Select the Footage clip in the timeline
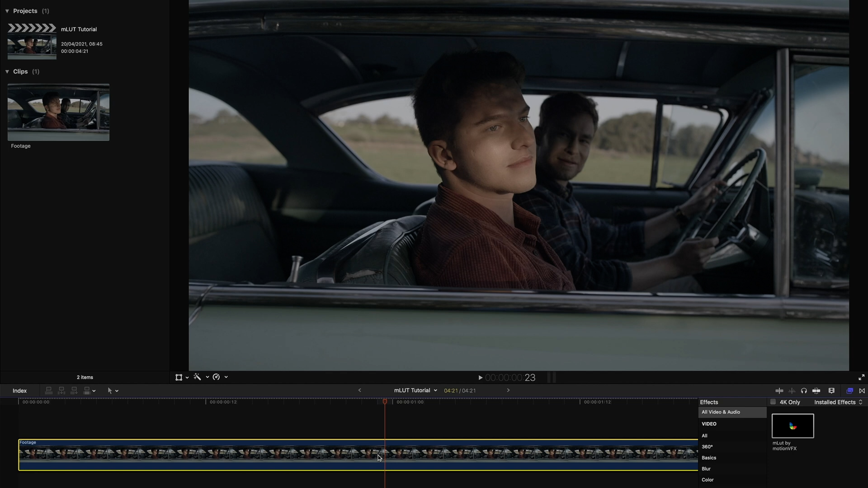868x488 pixels. (358, 455)
